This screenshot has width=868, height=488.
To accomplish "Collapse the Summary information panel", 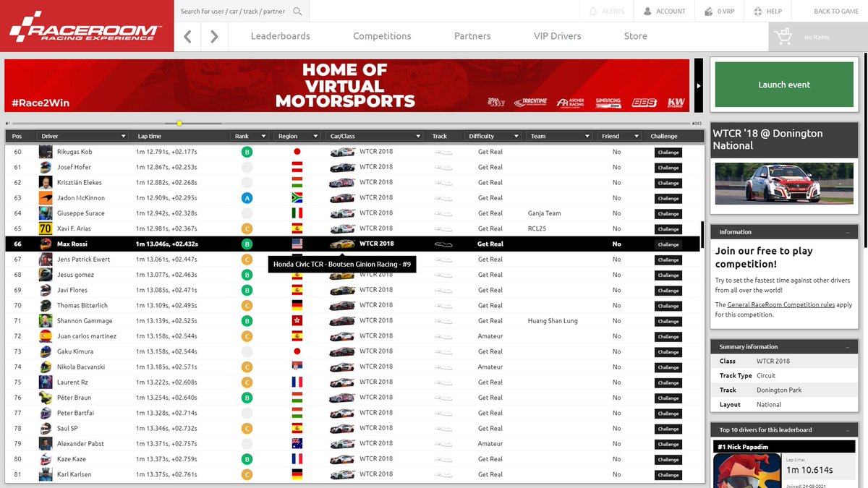I will [x=847, y=347].
